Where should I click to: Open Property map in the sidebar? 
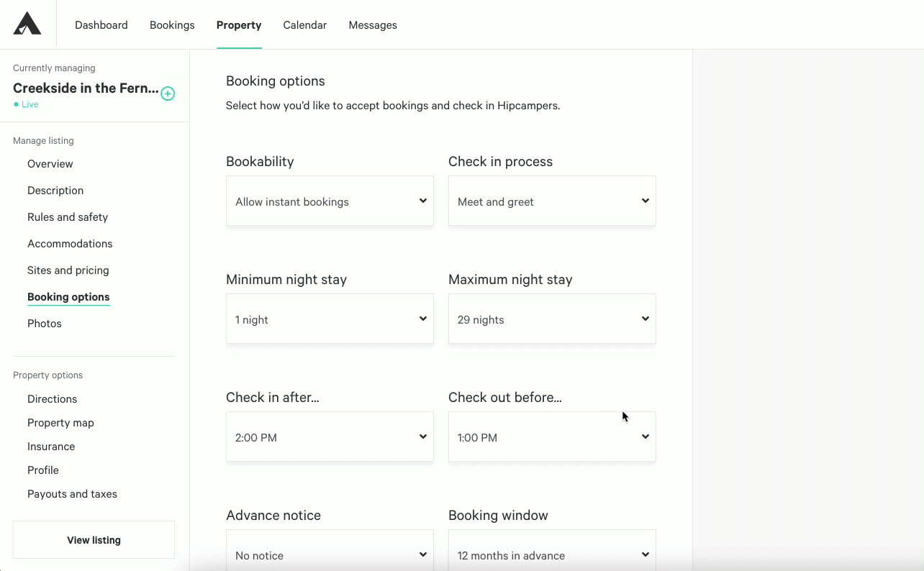60,423
